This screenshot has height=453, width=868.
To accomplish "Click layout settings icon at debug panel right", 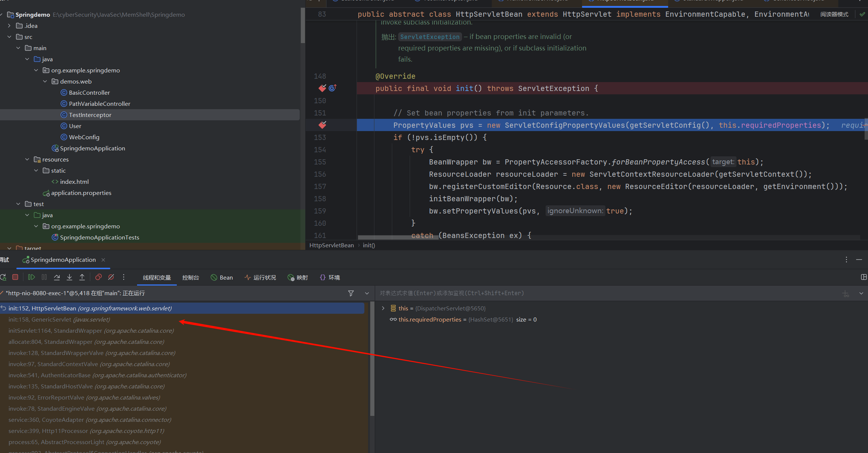I will (x=864, y=277).
